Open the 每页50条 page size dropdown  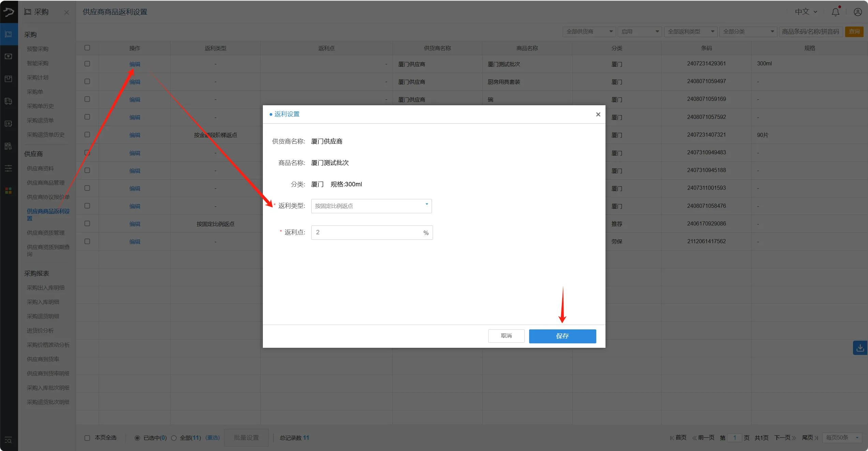pos(842,437)
